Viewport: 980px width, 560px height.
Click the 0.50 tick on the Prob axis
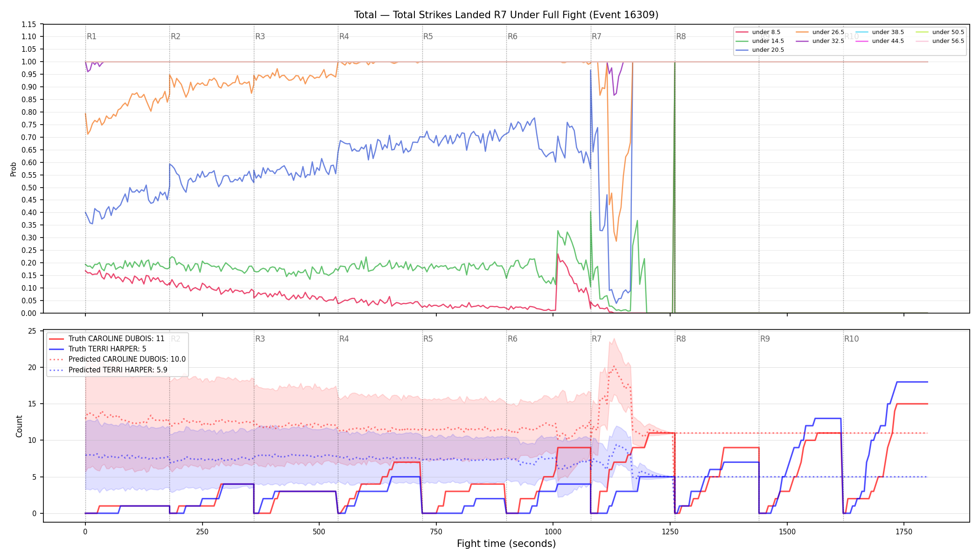[29, 188]
